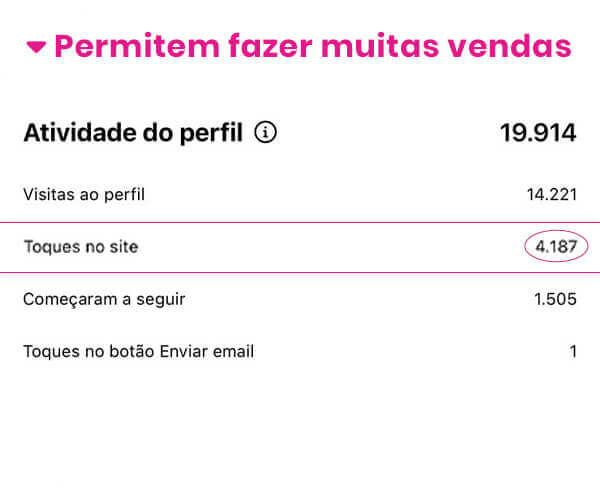Viewport: 600px width, 488px height.
Task: Click the email button taps value 1
Action: (x=573, y=351)
